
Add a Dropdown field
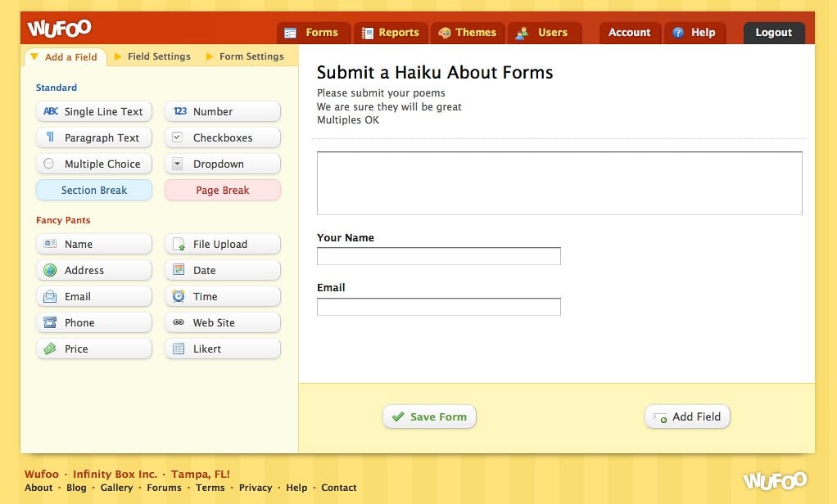(x=223, y=164)
